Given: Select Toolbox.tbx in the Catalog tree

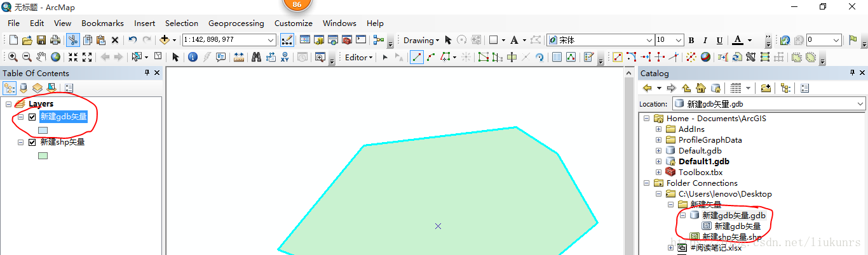Looking at the screenshot, I should [x=700, y=173].
